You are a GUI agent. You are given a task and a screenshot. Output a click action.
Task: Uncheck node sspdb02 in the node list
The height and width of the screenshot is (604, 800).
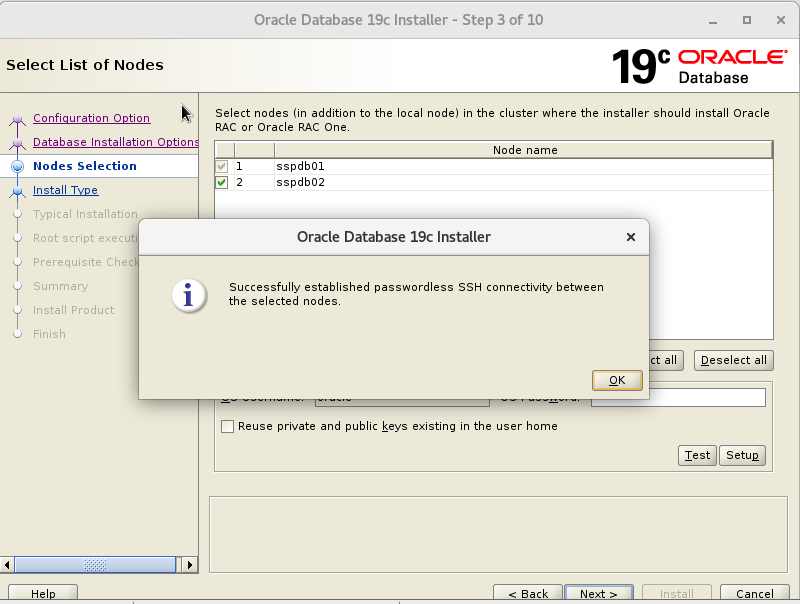[x=222, y=183]
